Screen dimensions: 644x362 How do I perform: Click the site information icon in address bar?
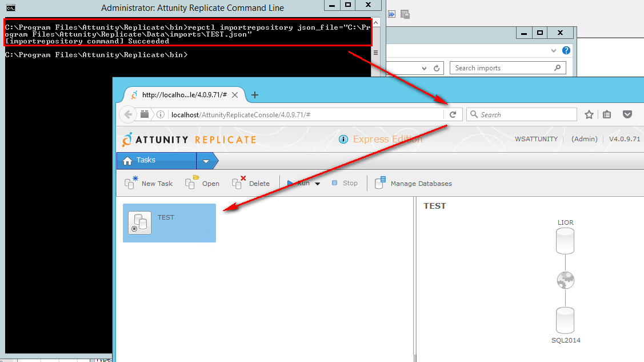161,114
